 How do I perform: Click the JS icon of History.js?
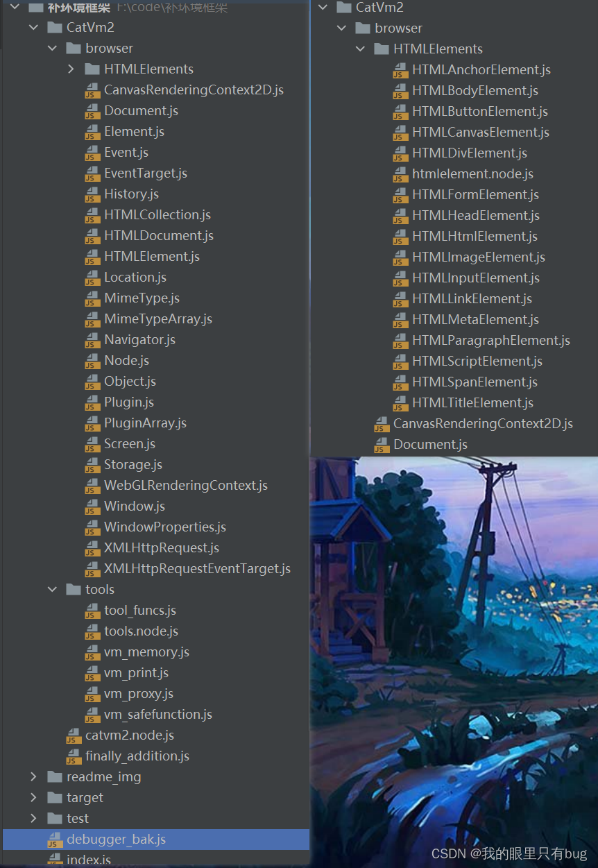(92, 195)
